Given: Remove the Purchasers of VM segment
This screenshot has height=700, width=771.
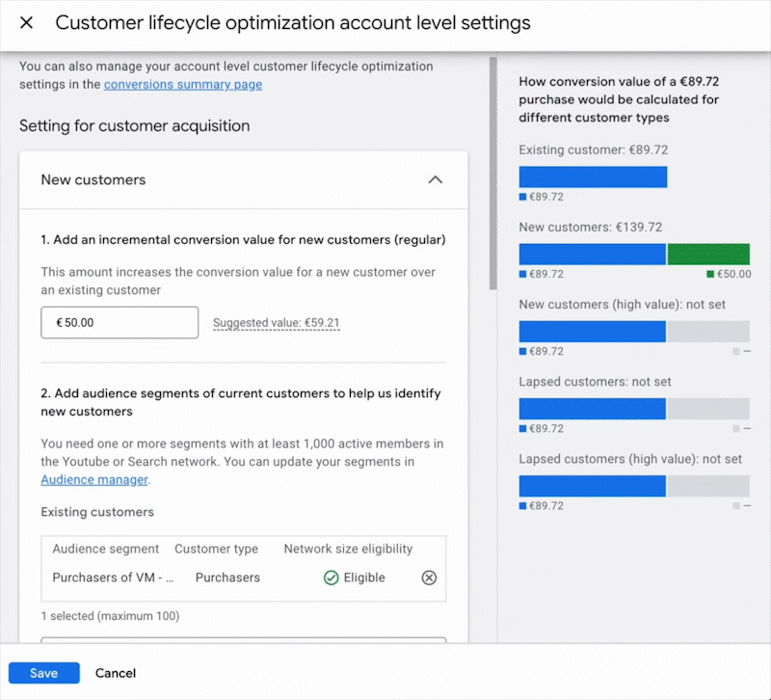Looking at the screenshot, I should (x=429, y=578).
